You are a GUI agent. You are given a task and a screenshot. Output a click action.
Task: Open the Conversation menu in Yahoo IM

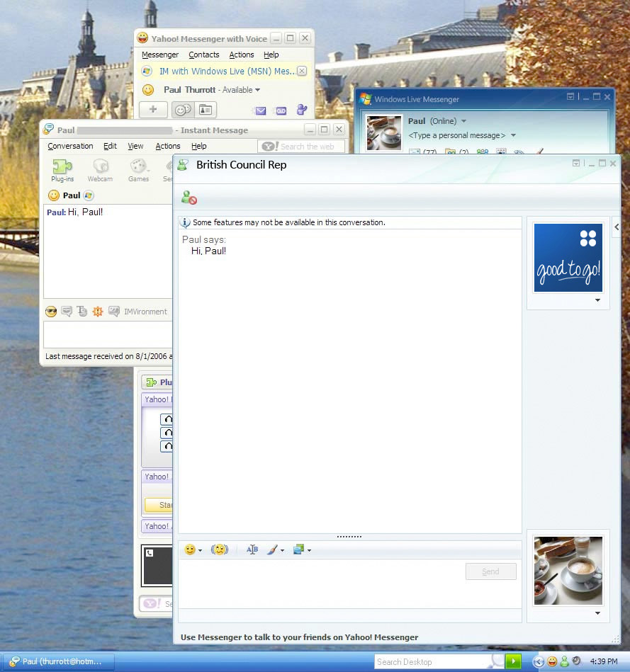pos(70,146)
